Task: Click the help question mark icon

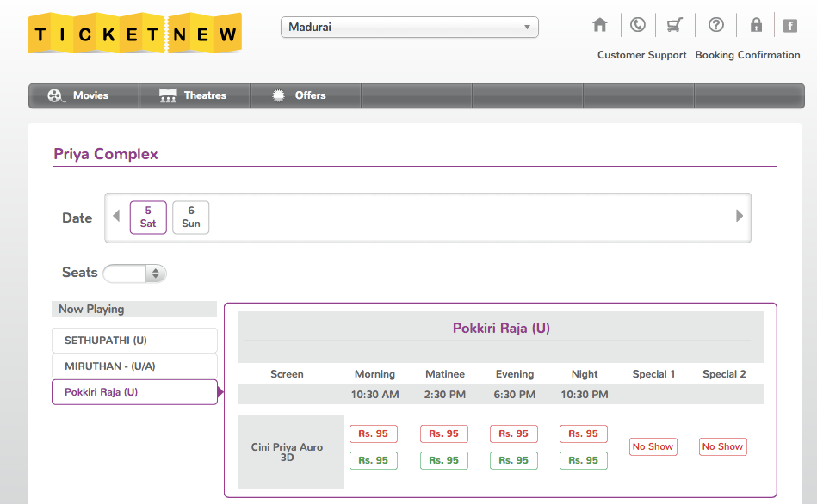Action: pyautogui.click(x=716, y=24)
